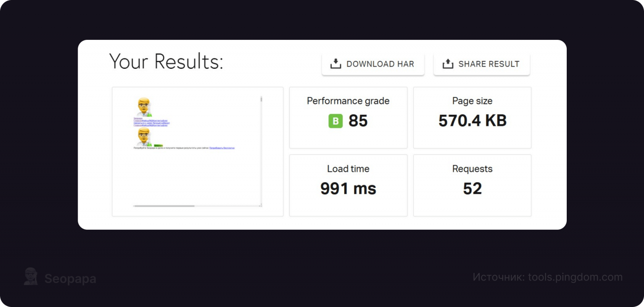Select the Performance grade label

click(348, 101)
